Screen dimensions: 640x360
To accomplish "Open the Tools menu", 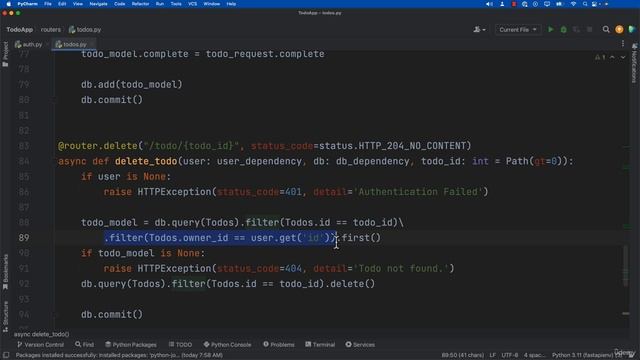I will click(176, 4).
